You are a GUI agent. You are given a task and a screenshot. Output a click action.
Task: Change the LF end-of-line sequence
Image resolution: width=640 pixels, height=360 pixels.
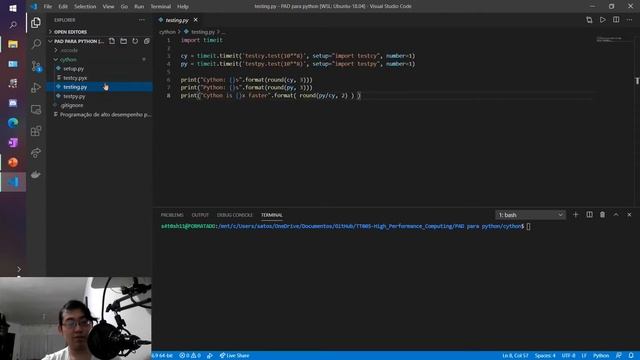[584, 356]
